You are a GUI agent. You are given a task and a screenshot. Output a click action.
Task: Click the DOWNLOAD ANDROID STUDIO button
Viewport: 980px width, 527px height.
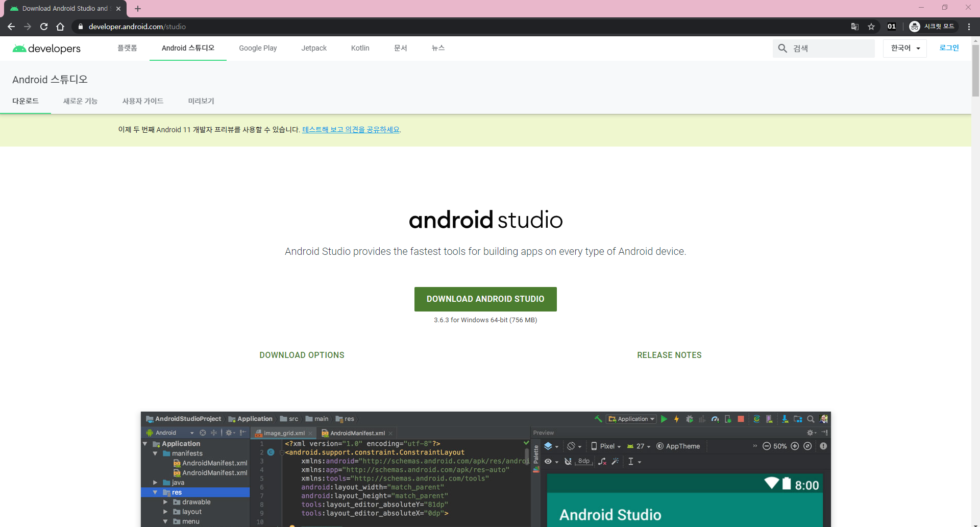(485, 299)
